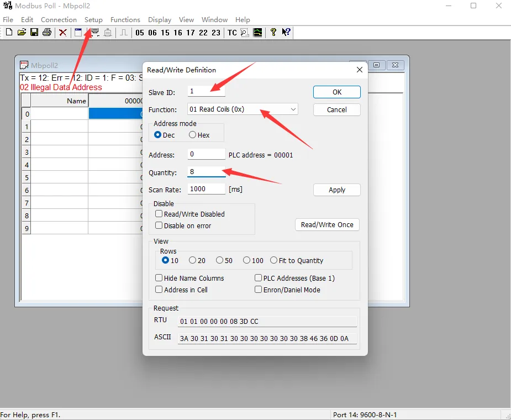Screen dimensions: 511x420
Task: Enable the Read/Write Disabled checkbox
Action: click(159, 214)
